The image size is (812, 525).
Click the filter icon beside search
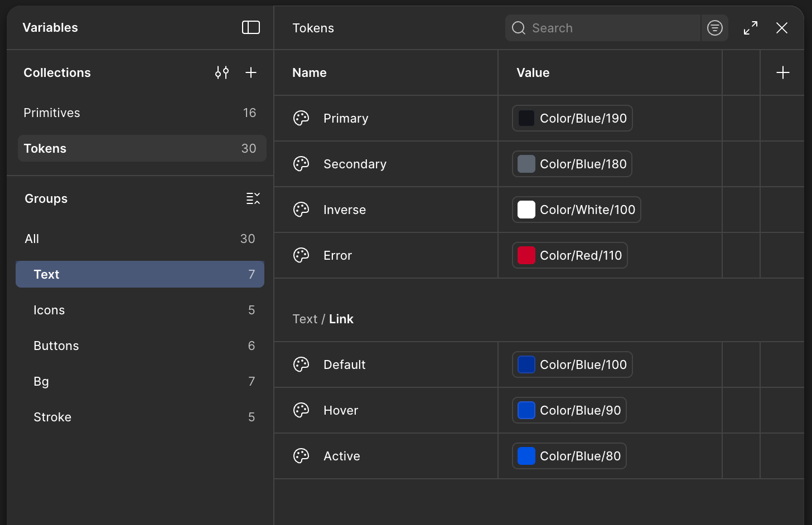click(715, 28)
